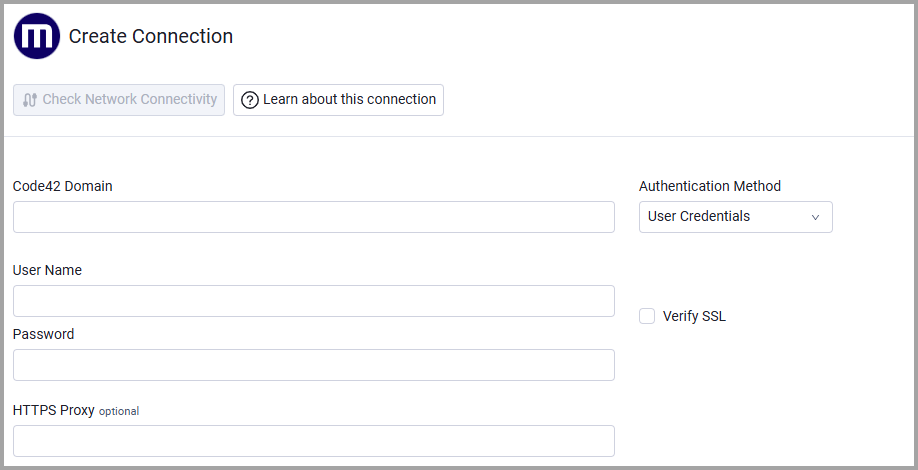Open Learn about this connection
The width and height of the screenshot is (918, 470).
pyautogui.click(x=338, y=100)
